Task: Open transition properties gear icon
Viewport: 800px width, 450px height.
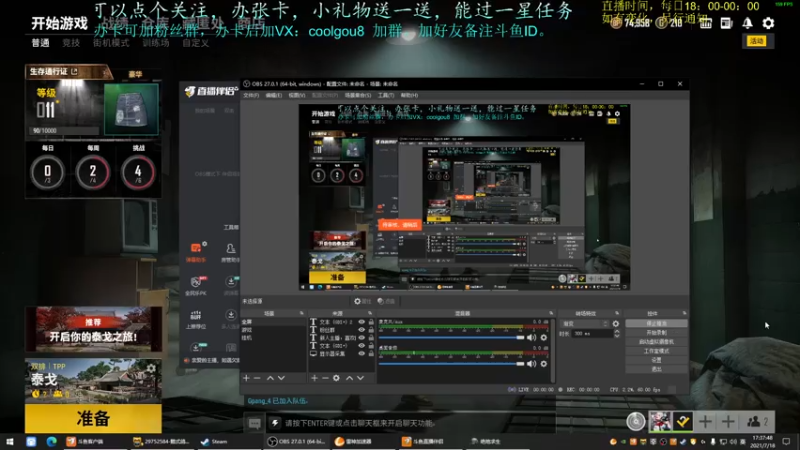Action: (616, 323)
